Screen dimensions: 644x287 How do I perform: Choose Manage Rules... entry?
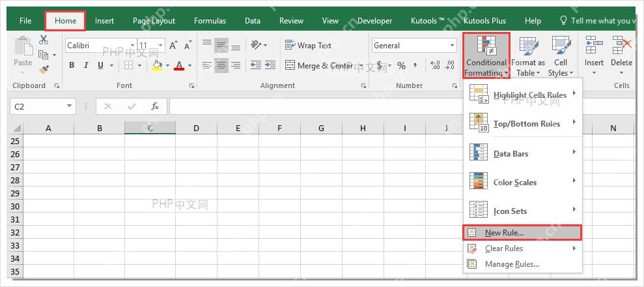pyautogui.click(x=522, y=264)
